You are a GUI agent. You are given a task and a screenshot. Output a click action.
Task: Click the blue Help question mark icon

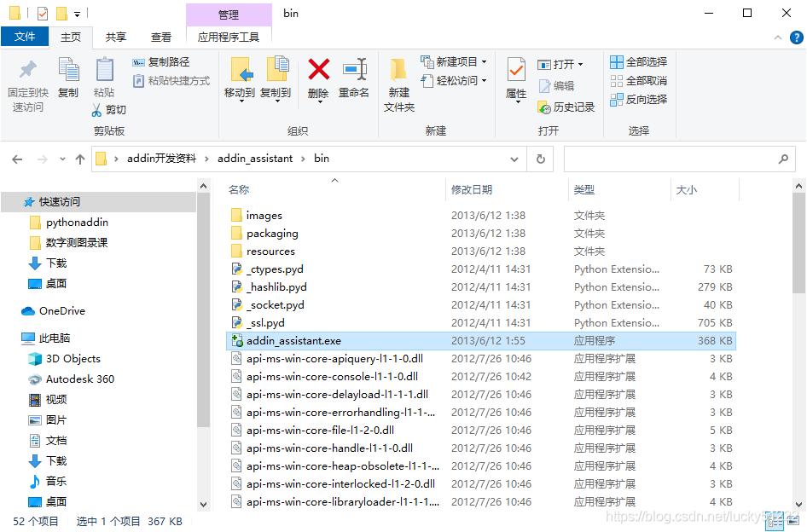796,38
